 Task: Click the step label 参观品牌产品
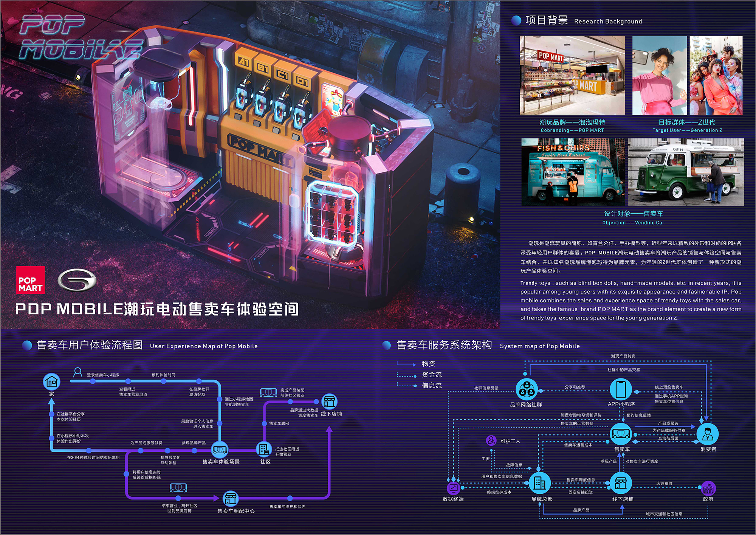coord(194,443)
